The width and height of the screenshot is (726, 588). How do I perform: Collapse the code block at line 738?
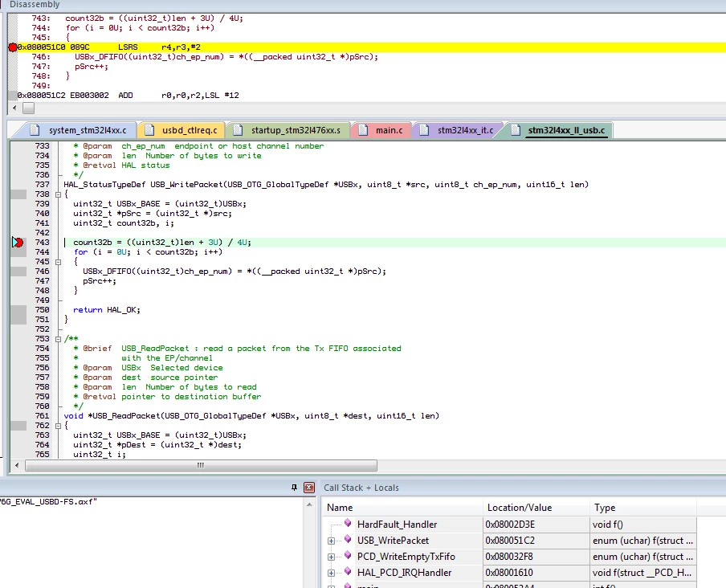coord(58,194)
